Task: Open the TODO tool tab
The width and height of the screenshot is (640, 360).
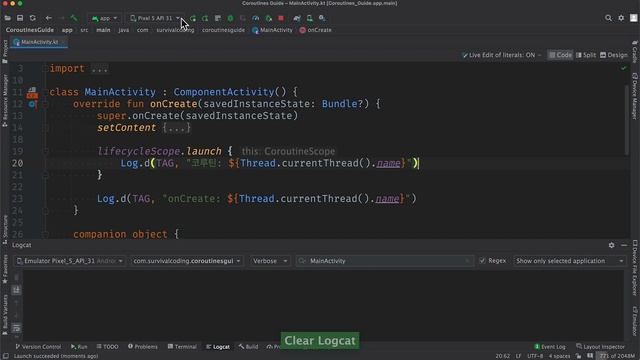Action: (x=107, y=347)
